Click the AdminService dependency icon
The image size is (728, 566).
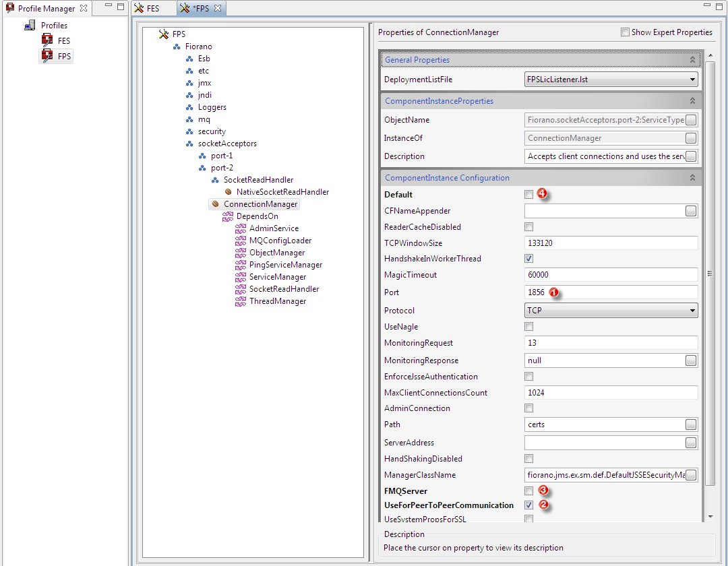coord(241,228)
